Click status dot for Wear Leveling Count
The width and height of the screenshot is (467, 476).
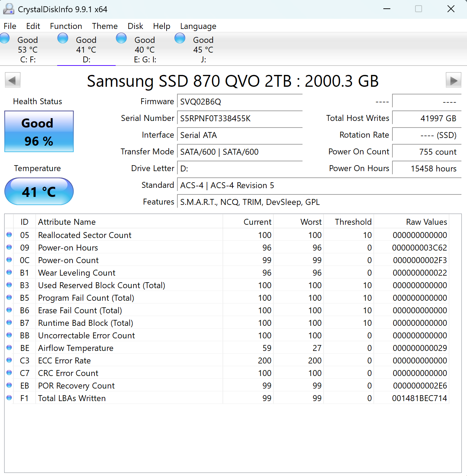[x=9, y=272]
